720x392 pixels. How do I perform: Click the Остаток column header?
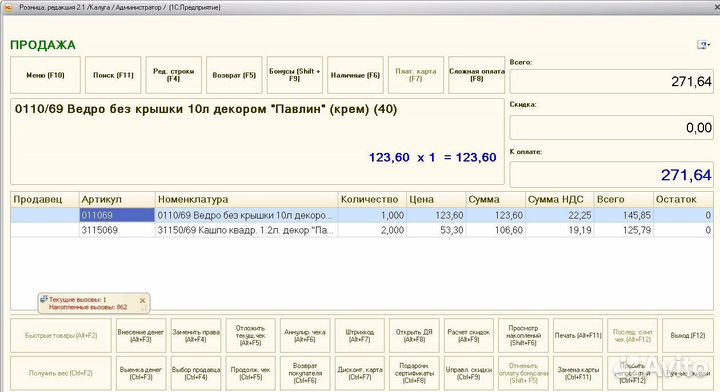683,200
